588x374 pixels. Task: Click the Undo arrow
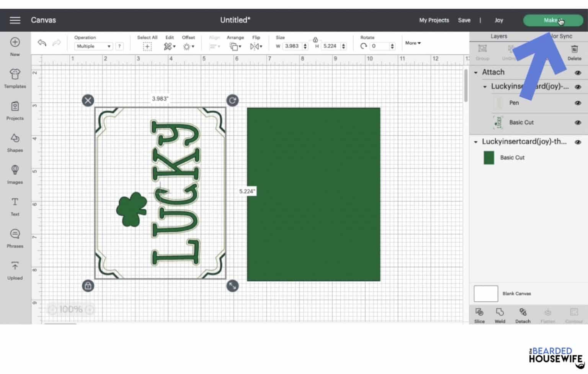[x=42, y=43]
